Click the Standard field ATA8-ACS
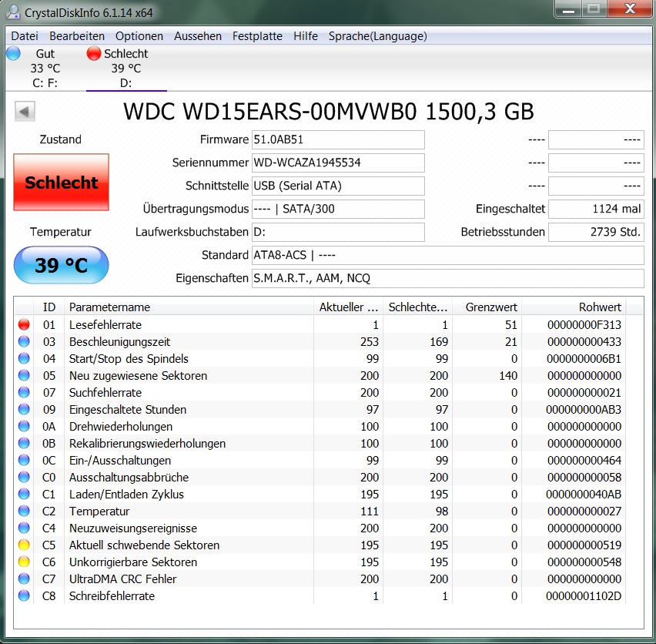Viewport: 656px width, 644px height. tap(447, 255)
